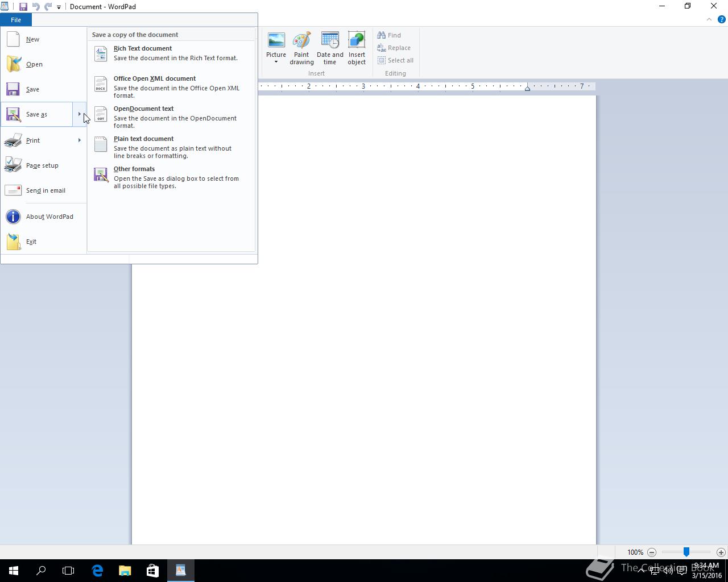
Task: Insert Date and time
Action: (x=330, y=49)
